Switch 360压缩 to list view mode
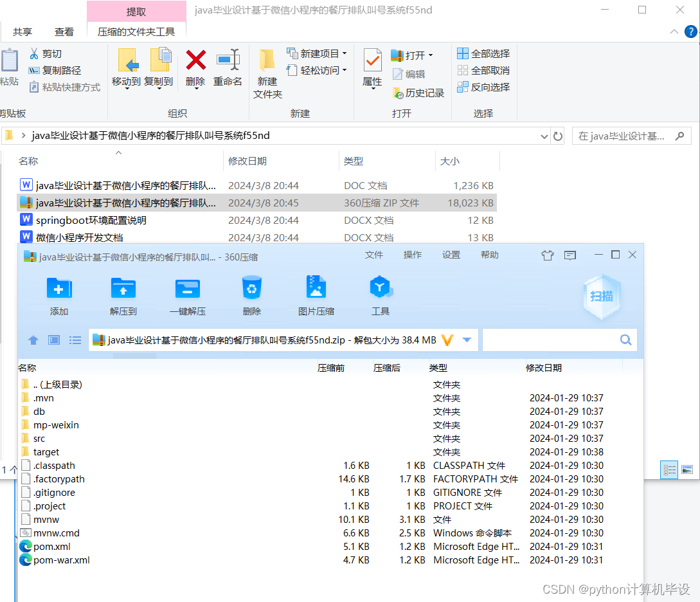 point(75,340)
